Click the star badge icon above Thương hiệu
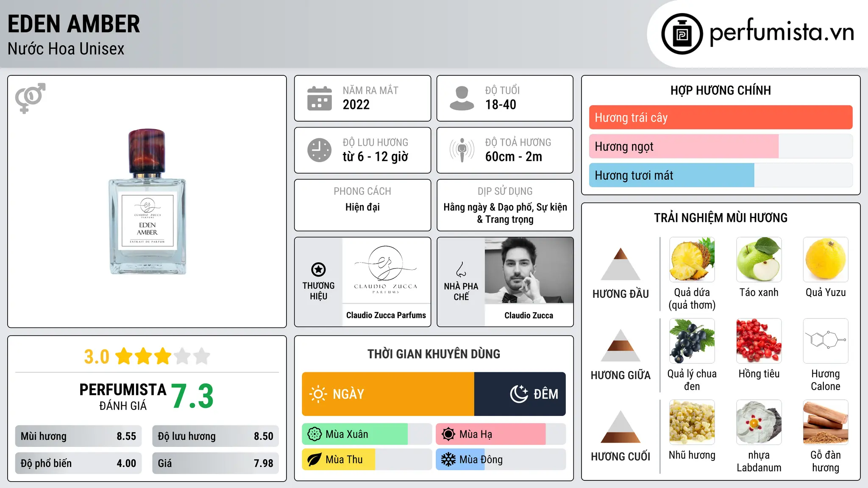 pos(318,269)
